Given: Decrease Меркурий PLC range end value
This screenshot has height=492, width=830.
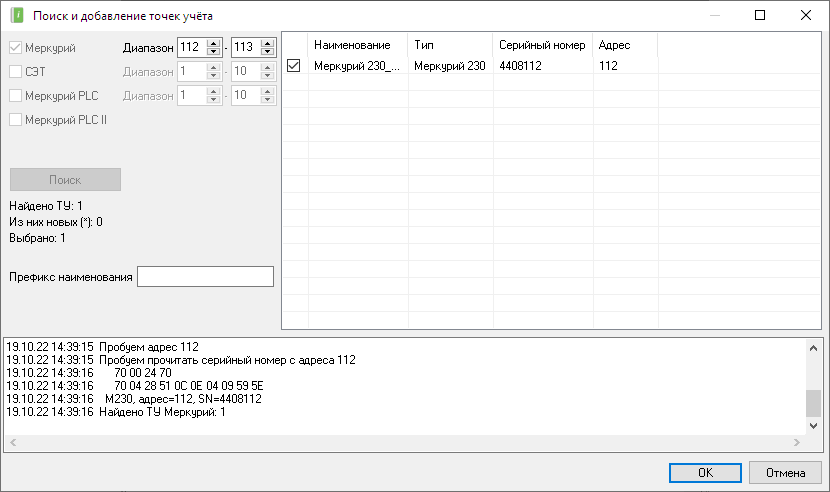Looking at the screenshot, I should pos(267,99).
